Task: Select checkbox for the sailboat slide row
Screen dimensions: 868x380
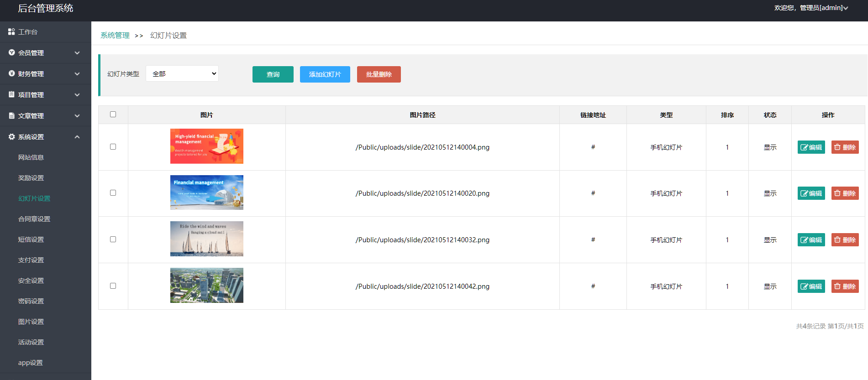Action: (x=113, y=239)
